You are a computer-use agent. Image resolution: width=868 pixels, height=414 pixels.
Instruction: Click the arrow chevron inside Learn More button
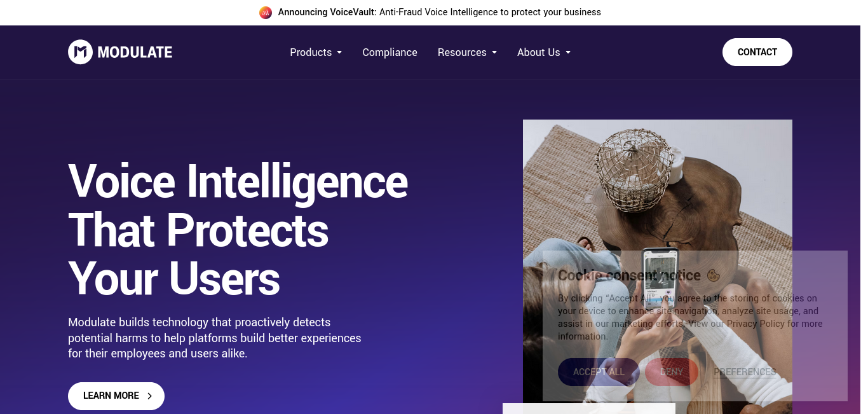coord(150,396)
